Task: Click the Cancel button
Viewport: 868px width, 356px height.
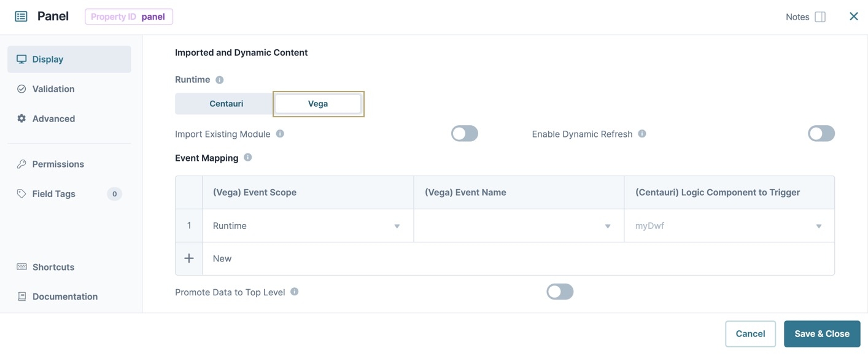Action: (750, 334)
